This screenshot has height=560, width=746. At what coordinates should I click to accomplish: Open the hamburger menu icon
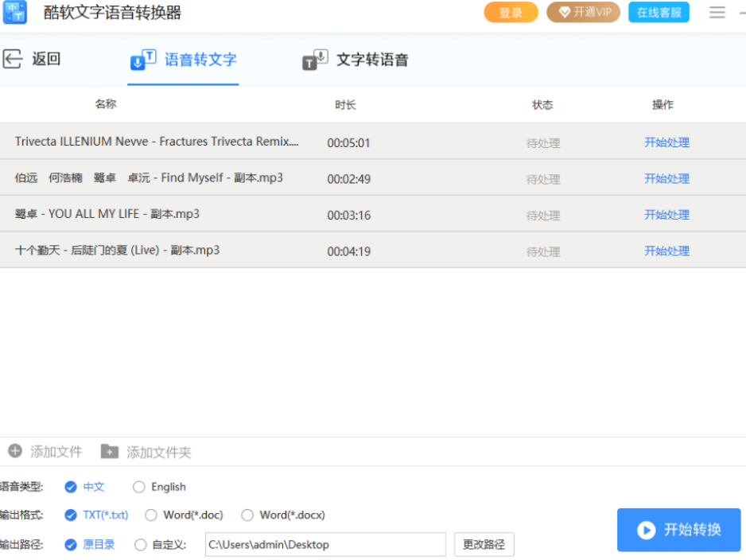coord(717,13)
